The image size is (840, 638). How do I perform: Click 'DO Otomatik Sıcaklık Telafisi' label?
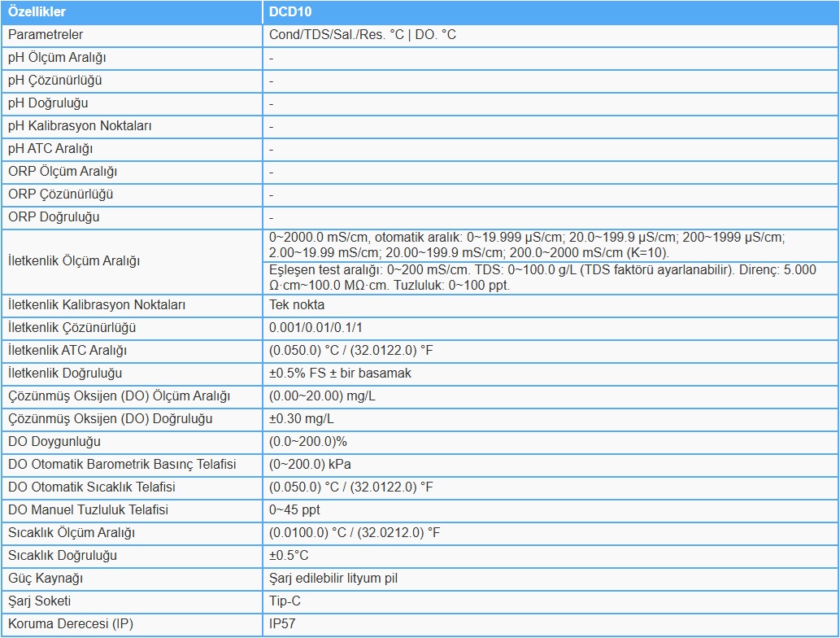[92, 487]
